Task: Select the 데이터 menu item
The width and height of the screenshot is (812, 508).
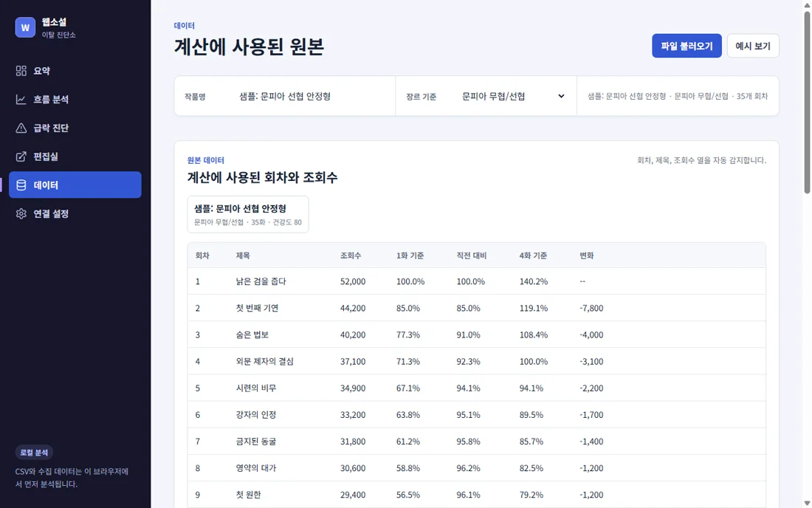Action: (x=75, y=185)
